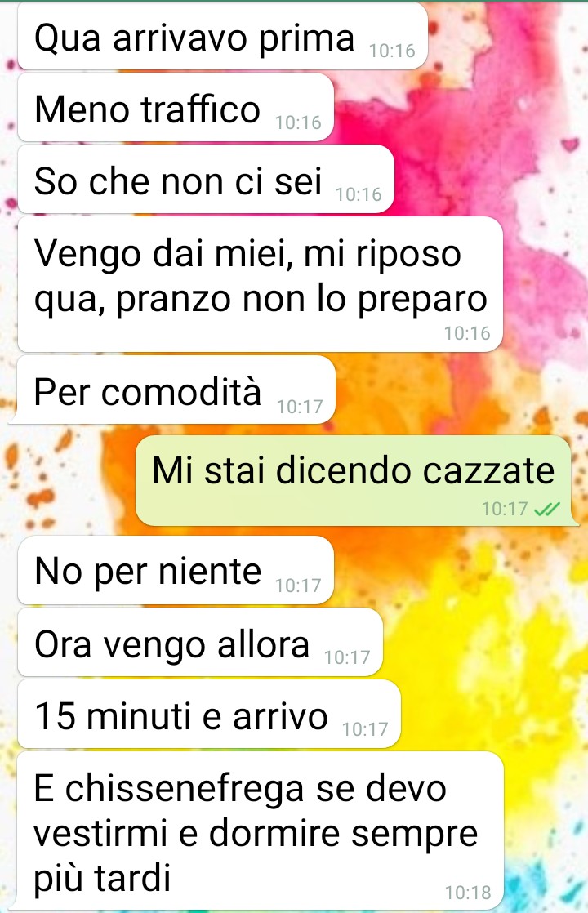Tap the 'E chissenefrega se devo vestirmi' message
This screenshot has height=913, width=588.
(261, 831)
